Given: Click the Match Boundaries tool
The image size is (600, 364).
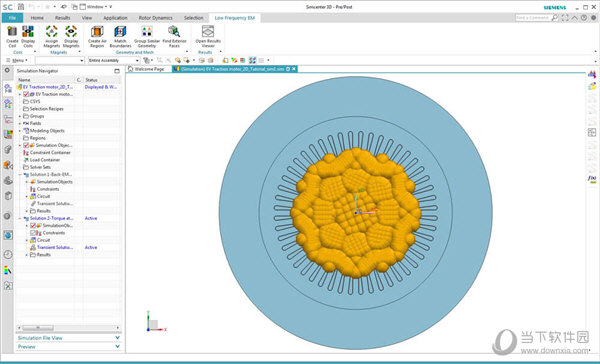Looking at the screenshot, I should coord(120,37).
